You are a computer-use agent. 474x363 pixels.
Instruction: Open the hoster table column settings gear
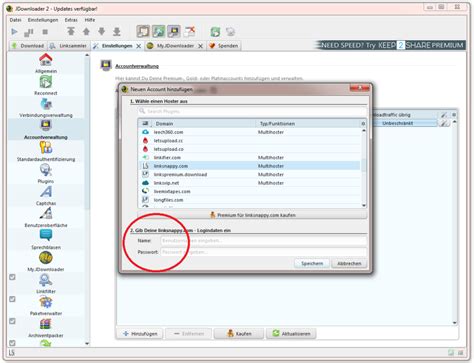coord(363,124)
